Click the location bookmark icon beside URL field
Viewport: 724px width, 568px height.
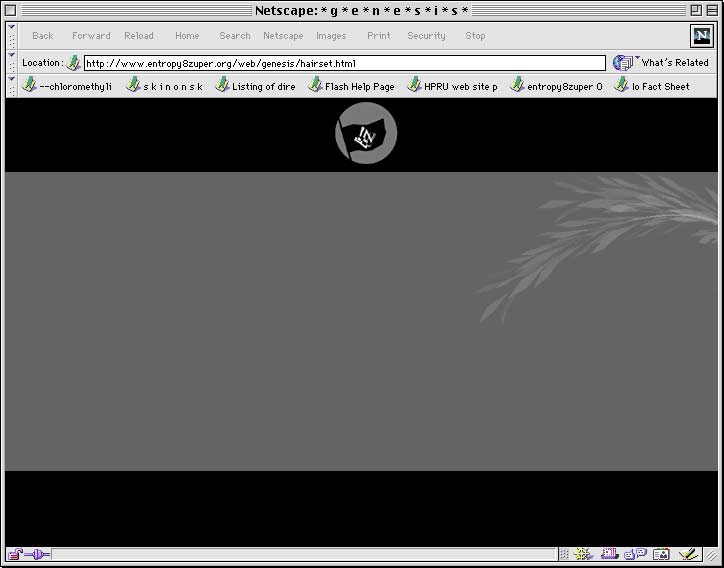[x=74, y=63]
